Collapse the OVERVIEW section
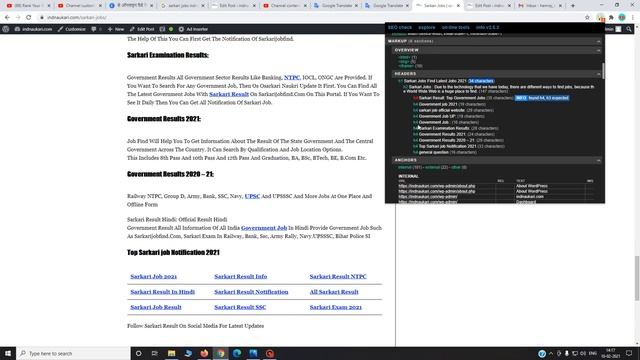 pos(598,50)
